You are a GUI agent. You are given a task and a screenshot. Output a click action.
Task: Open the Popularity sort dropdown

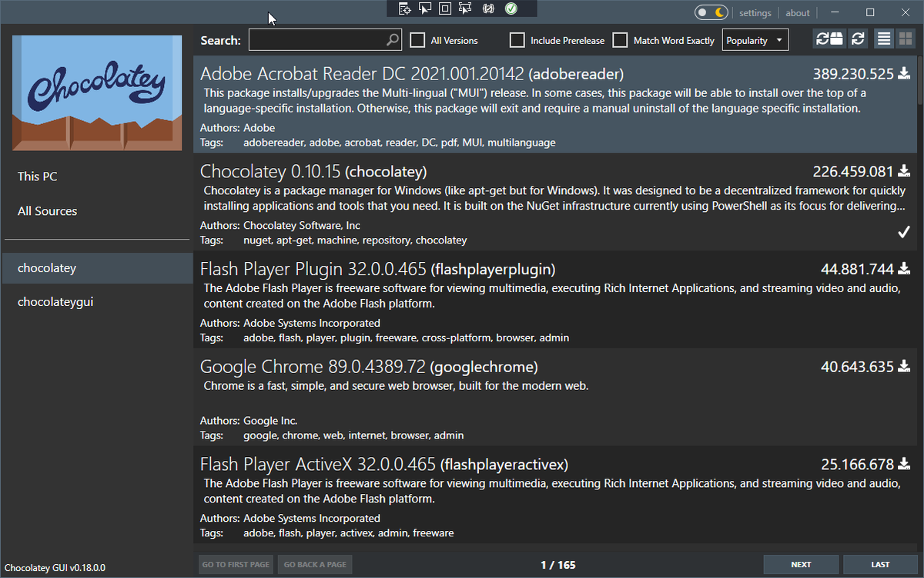click(x=755, y=40)
